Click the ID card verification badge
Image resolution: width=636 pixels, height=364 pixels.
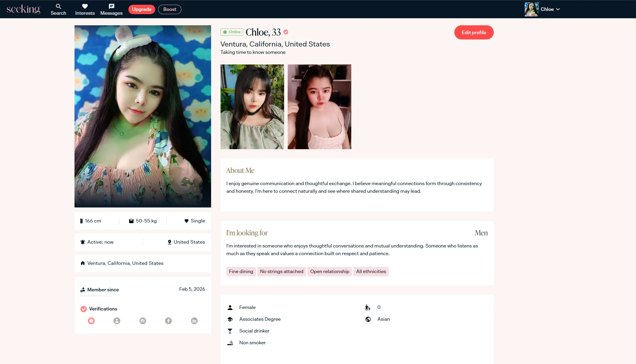coord(143,321)
